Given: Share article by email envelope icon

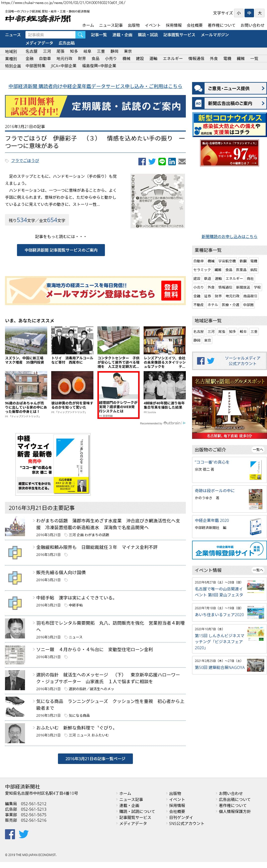Looking at the screenshot, I should 182,161.
